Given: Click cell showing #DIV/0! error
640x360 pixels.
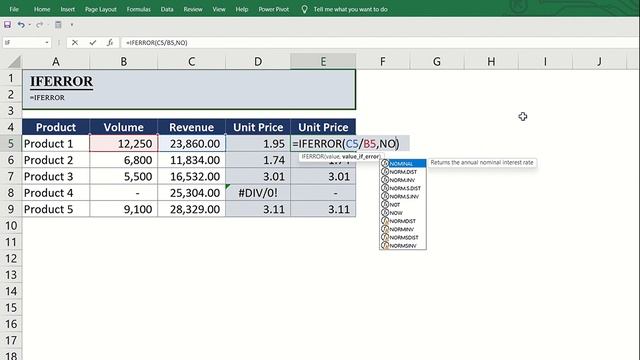Looking at the screenshot, I should [x=258, y=193].
